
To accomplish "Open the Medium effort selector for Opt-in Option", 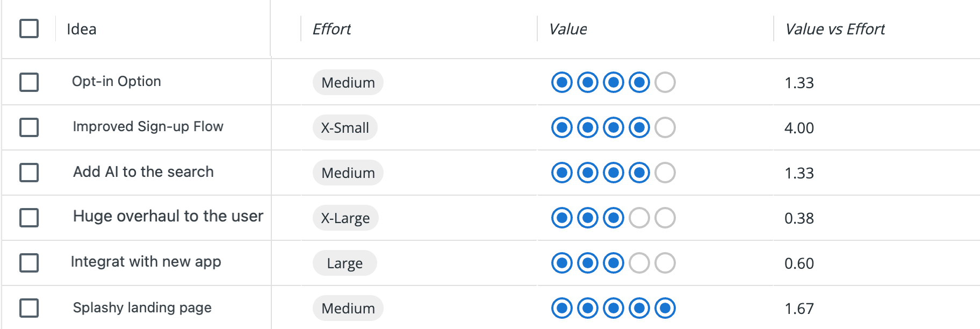I will [348, 82].
